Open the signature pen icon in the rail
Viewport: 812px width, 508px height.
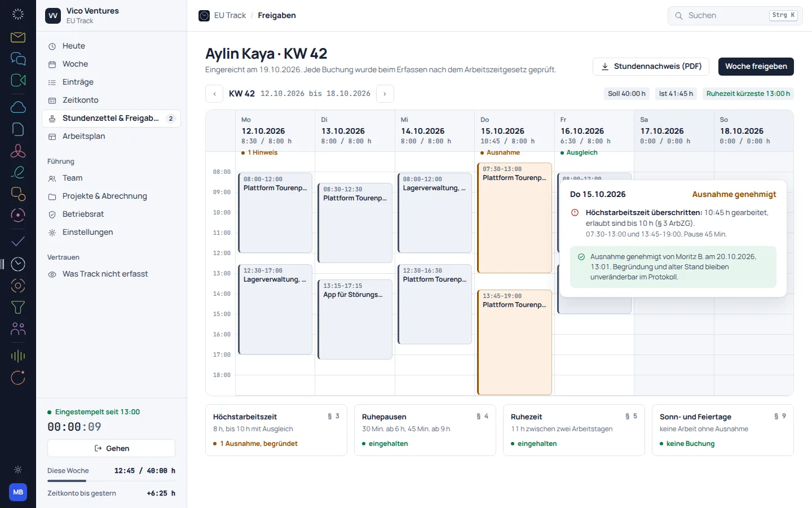coord(18,172)
